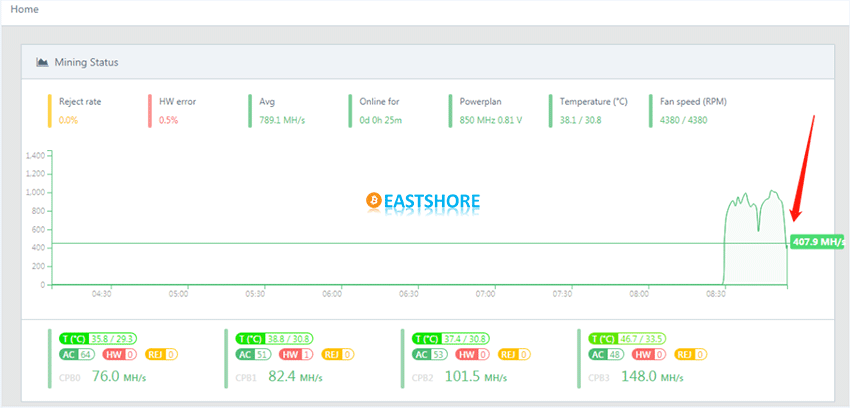Click the Reject rate 0.0% value

(68, 120)
